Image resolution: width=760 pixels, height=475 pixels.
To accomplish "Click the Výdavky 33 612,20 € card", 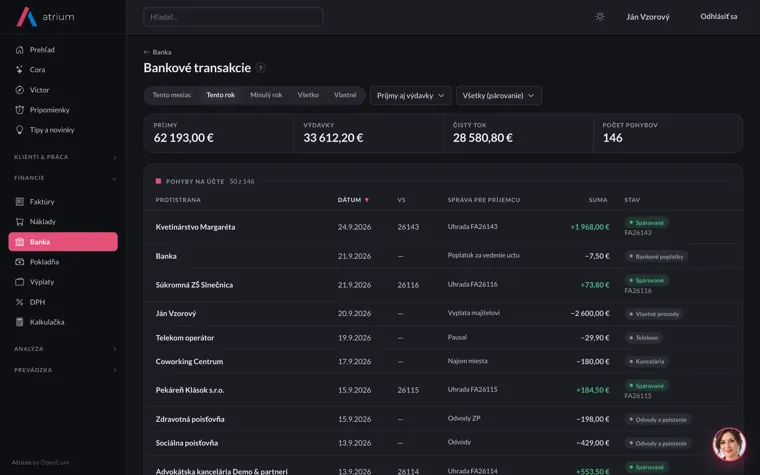I will pos(368,133).
